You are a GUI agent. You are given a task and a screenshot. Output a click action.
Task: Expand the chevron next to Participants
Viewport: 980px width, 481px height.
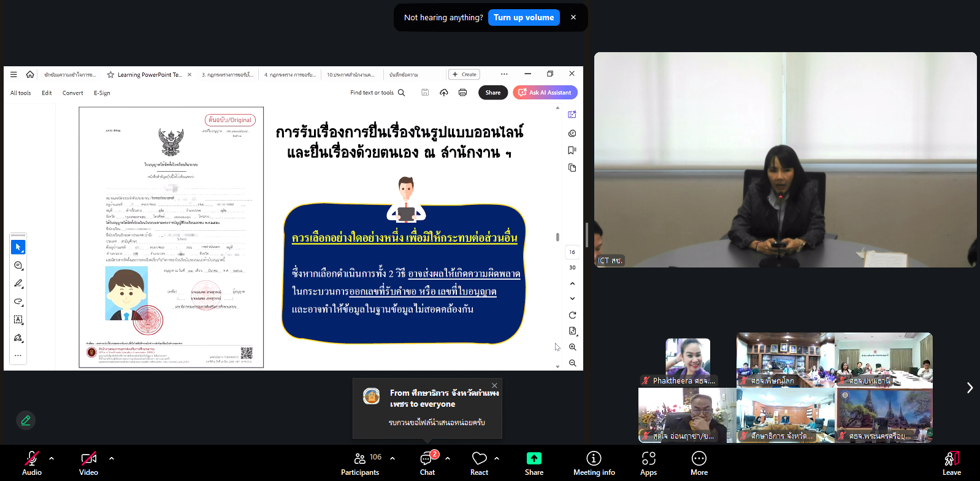pyautogui.click(x=392, y=458)
